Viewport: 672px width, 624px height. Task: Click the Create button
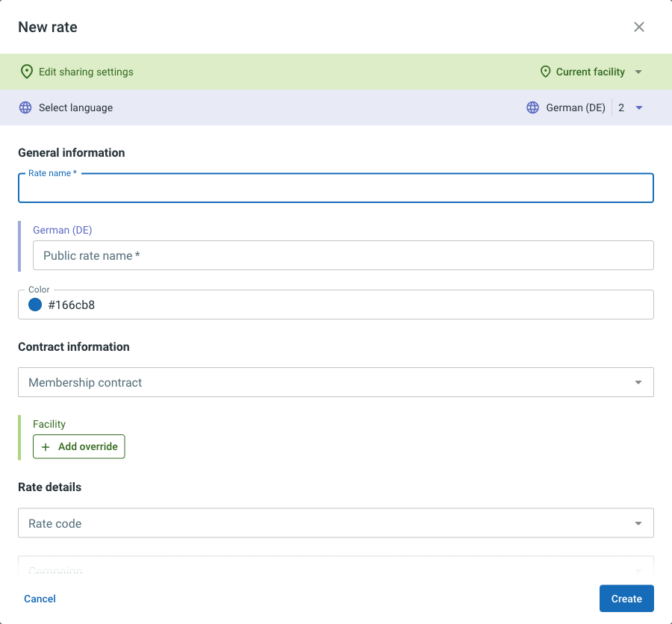626,599
